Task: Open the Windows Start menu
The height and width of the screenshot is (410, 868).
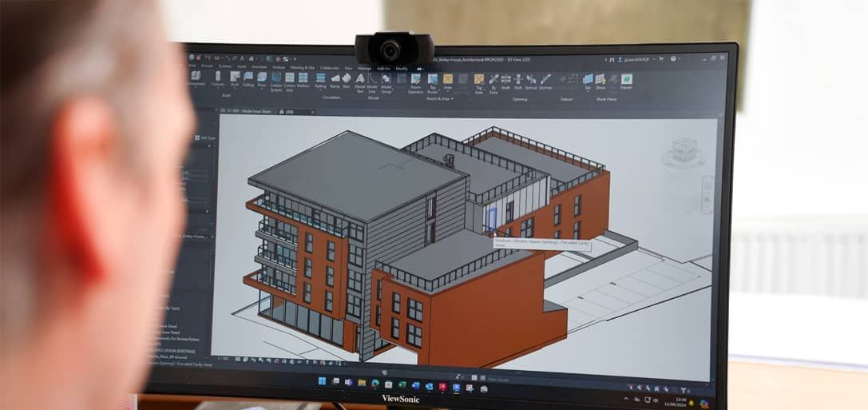Action: pos(322,381)
